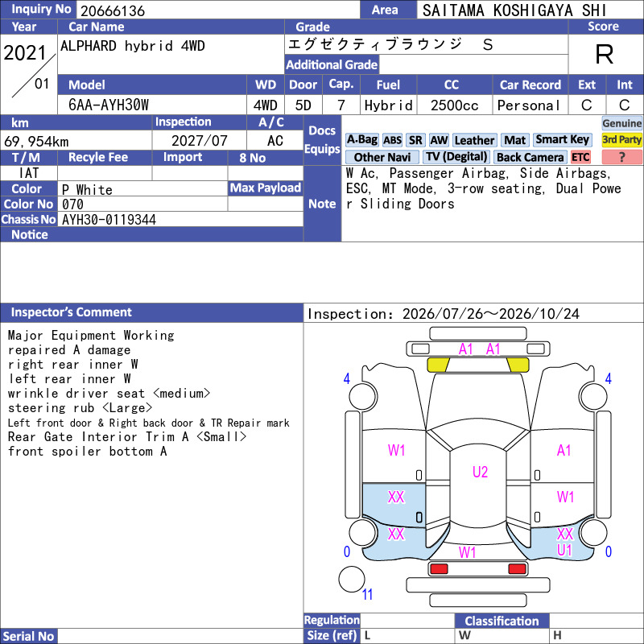Click the W1 mark on left front door
The width and height of the screenshot is (644, 644).
pos(396,451)
